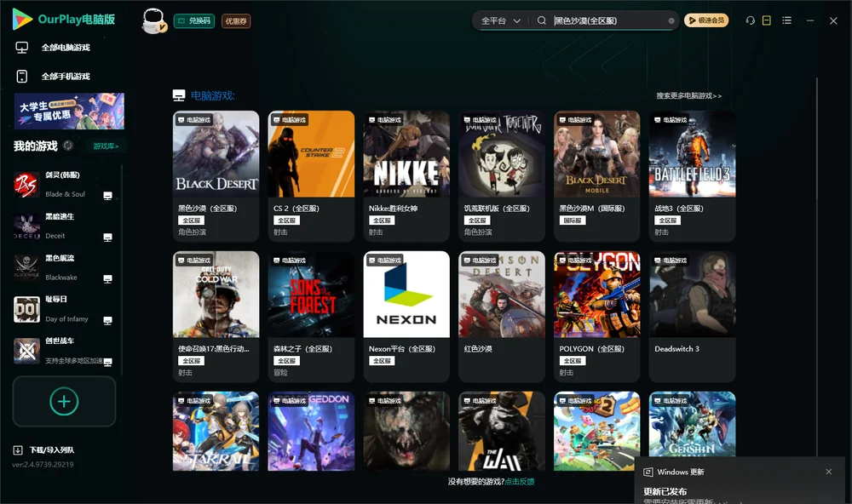Open 黑色舰流 Blackwake game entry
Viewport: 852px width, 504px height.
(64, 267)
